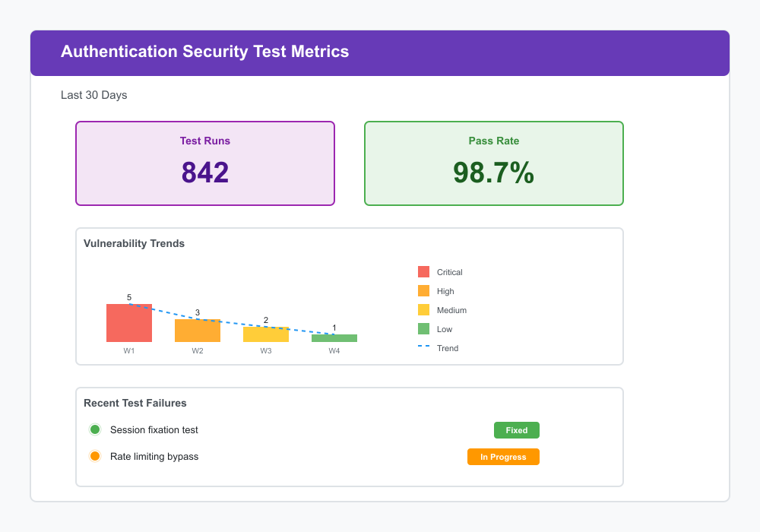Image resolution: width=760 pixels, height=532 pixels.
Task: Click the 'Critical' legend label
Action: tap(449, 272)
